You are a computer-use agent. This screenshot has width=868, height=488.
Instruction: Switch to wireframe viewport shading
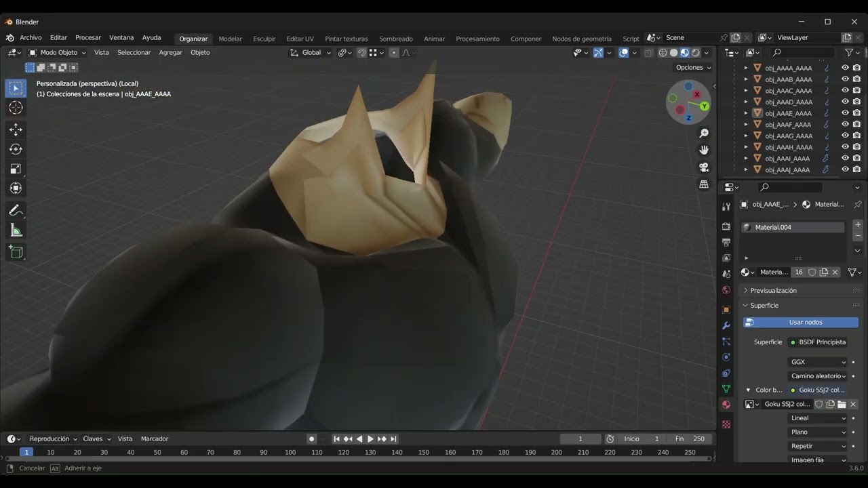(x=663, y=53)
